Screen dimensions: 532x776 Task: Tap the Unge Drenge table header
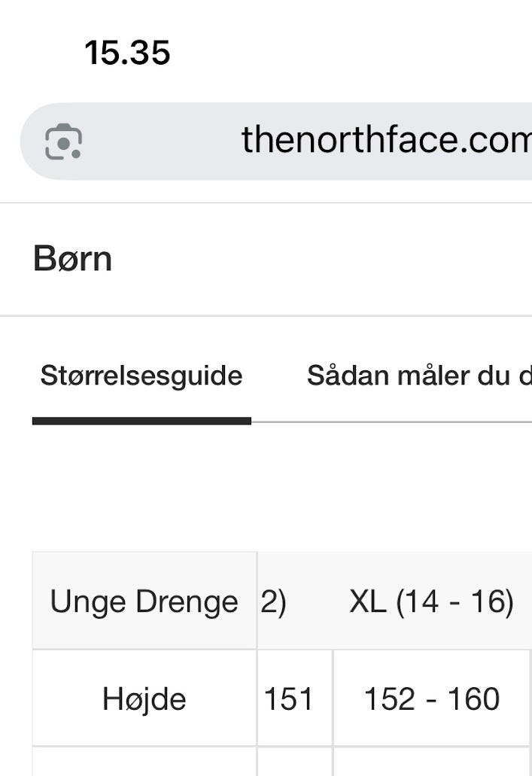pos(144,601)
